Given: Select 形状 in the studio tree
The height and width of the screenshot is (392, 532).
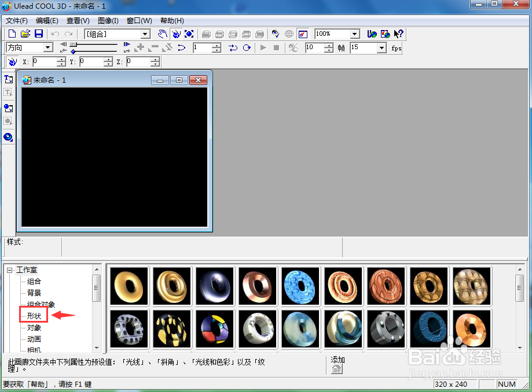Looking at the screenshot, I should click(34, 316).
